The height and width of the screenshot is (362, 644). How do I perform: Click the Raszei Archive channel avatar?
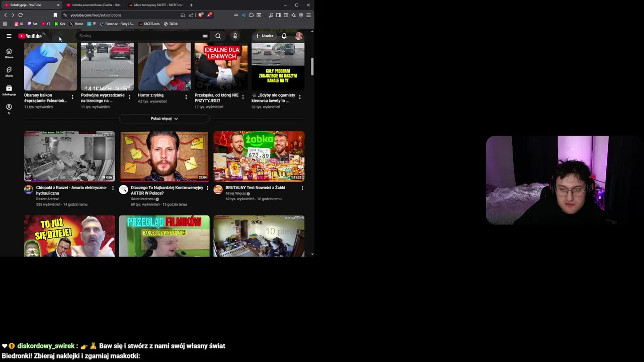[x=29, y=190]
